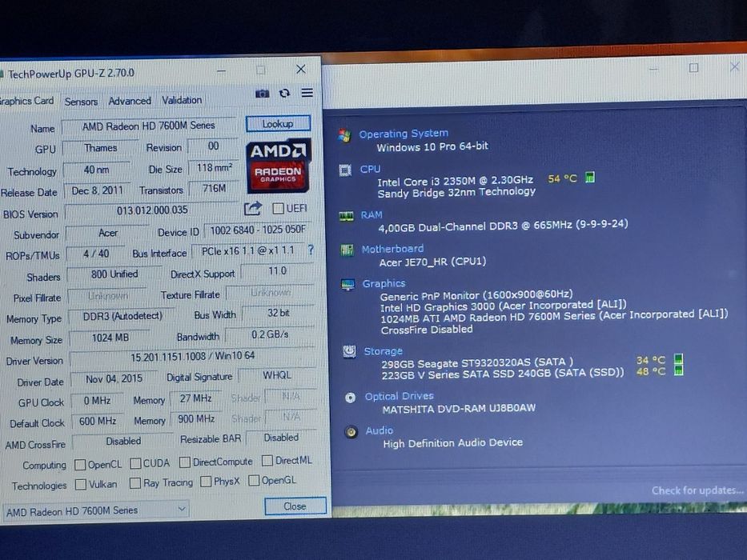This screenshot has height=560, width=747.
Task: Click the Memory Size 1024 MB field
Action: click(110, 338)
